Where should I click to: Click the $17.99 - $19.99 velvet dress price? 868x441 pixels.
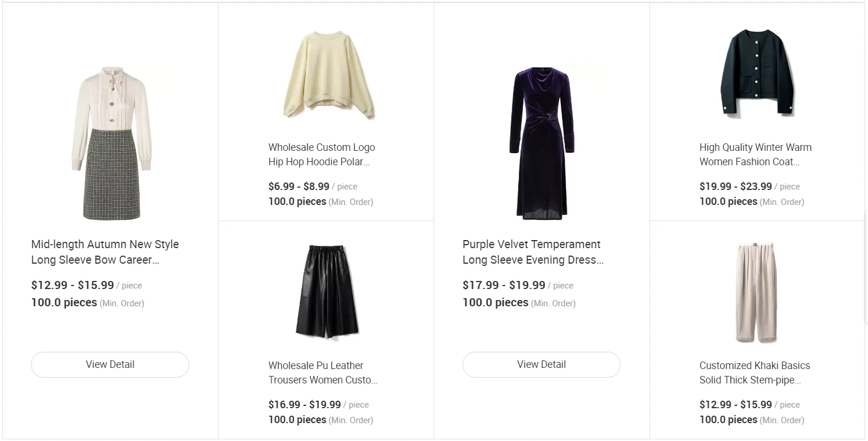[x=503, y=286]
